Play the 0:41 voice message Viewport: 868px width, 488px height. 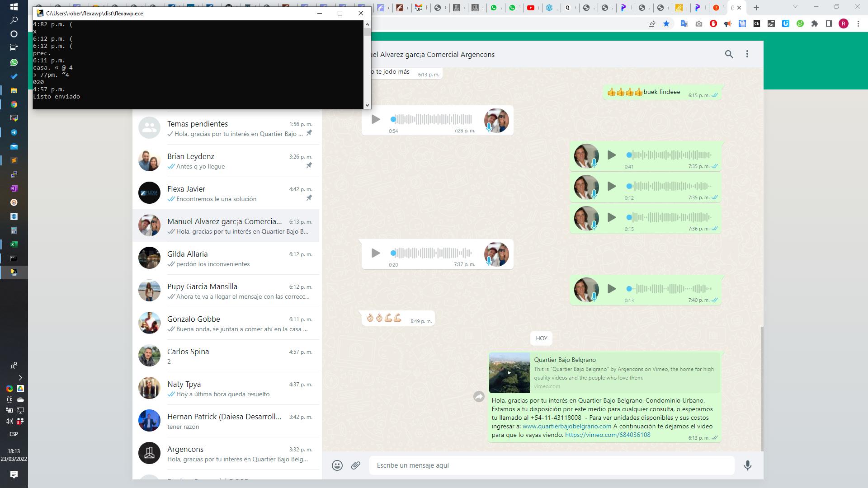pos(612,155)
